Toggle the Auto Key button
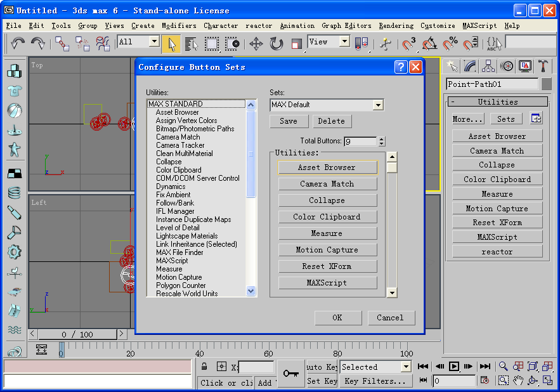Image resolution: width=560 pixels, height=392 pixels. pos(322,367)
